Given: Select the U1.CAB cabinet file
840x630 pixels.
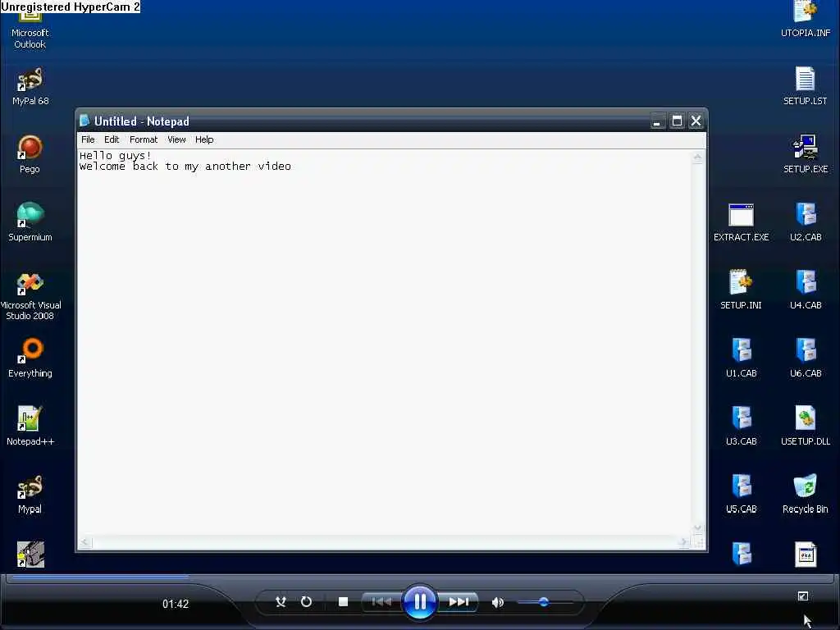Looking at the screenshot, I should [741, 358].
